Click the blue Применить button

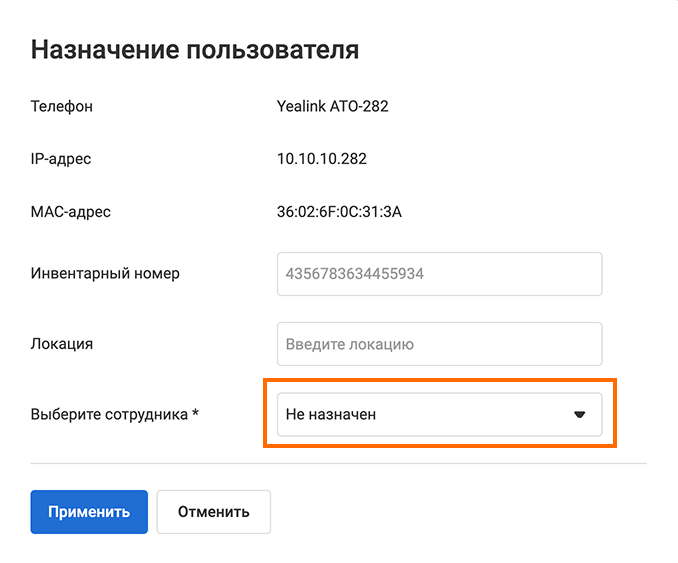[x=89, y=512]
